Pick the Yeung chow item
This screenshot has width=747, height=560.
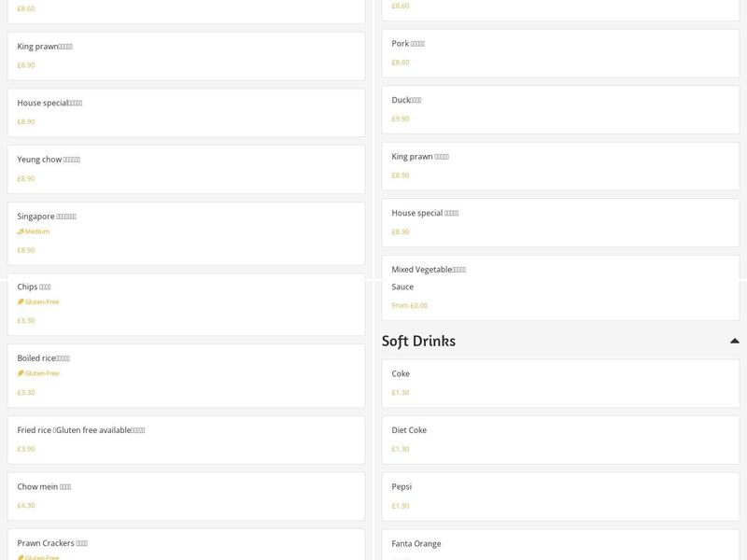[x=186, y=169]
